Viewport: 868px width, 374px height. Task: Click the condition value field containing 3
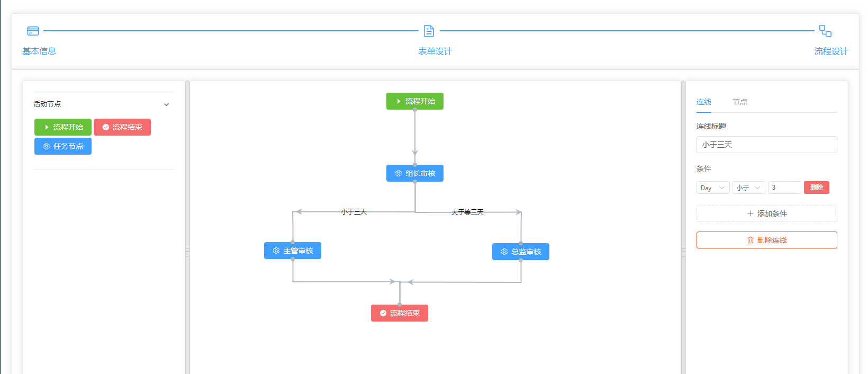pos(784,188)
